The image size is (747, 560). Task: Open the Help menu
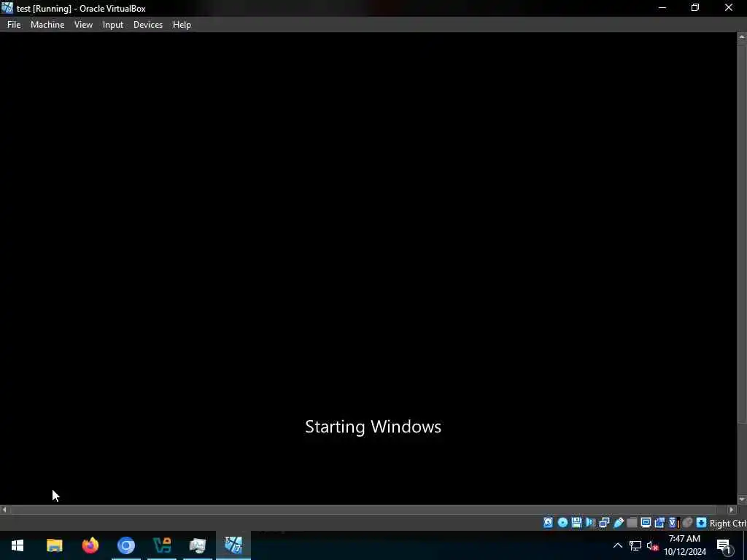pos(182,25)
